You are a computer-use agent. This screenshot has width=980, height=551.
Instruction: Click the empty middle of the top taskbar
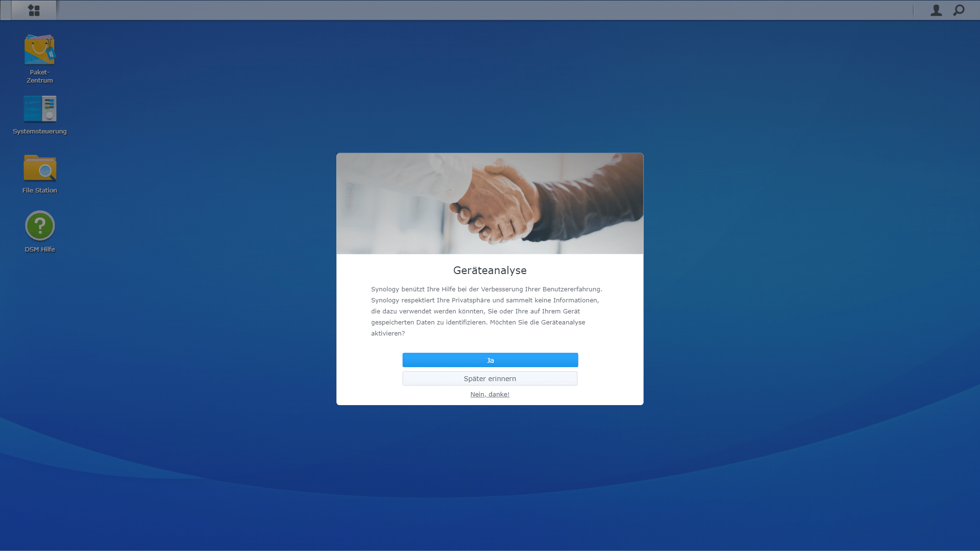tap(480, 10)
